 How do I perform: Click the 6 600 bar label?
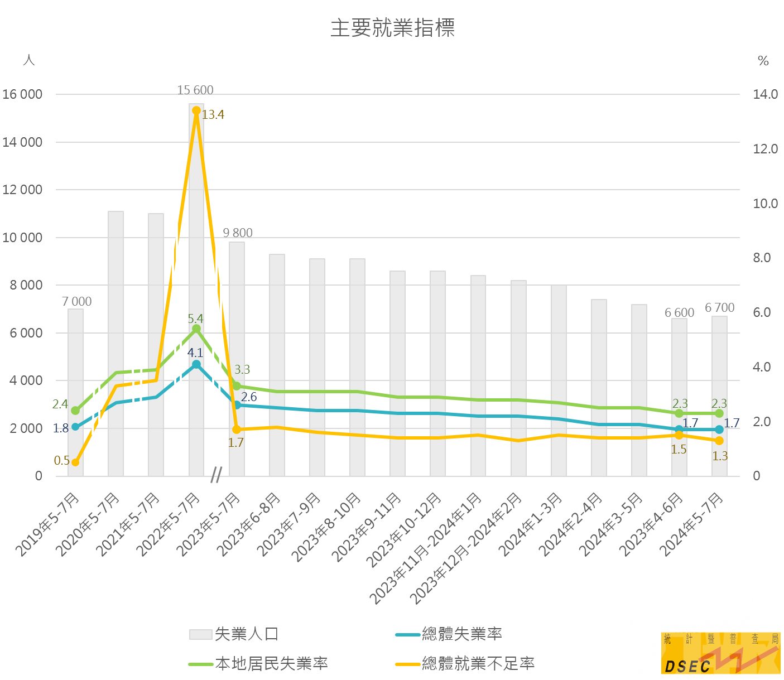click(679, 313)
